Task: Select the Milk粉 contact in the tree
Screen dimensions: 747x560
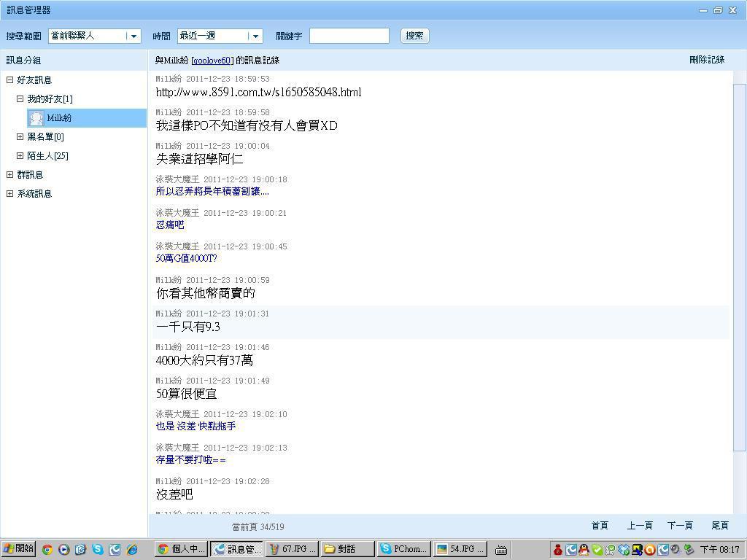Action: tap(87, 118)
